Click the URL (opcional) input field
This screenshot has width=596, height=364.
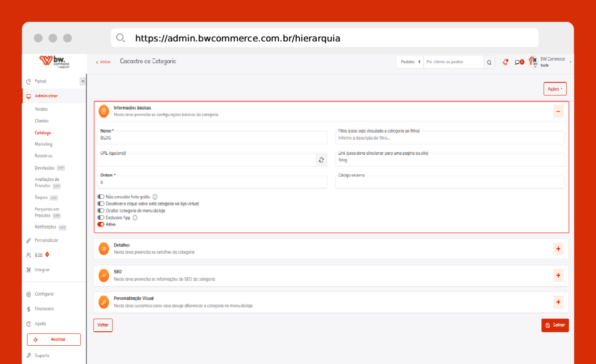point(207,160)
